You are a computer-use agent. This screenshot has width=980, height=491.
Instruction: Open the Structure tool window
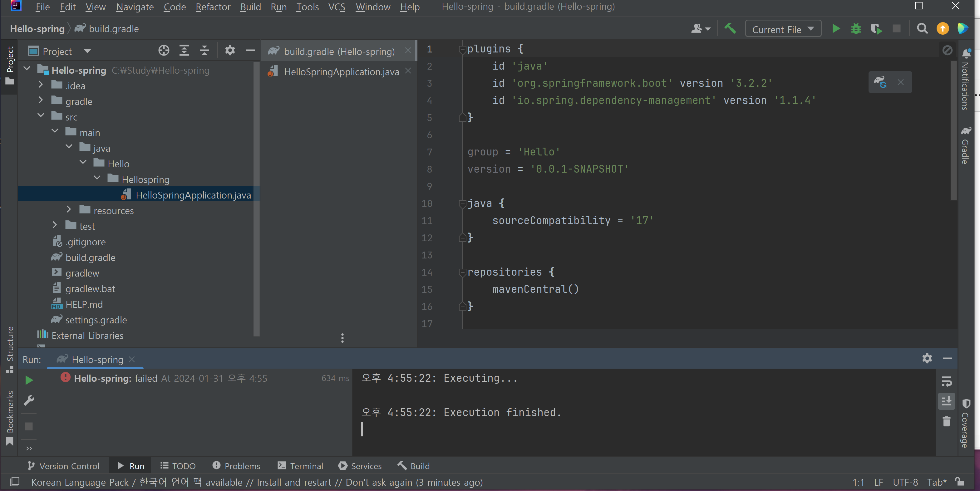(x=10, y=349)
